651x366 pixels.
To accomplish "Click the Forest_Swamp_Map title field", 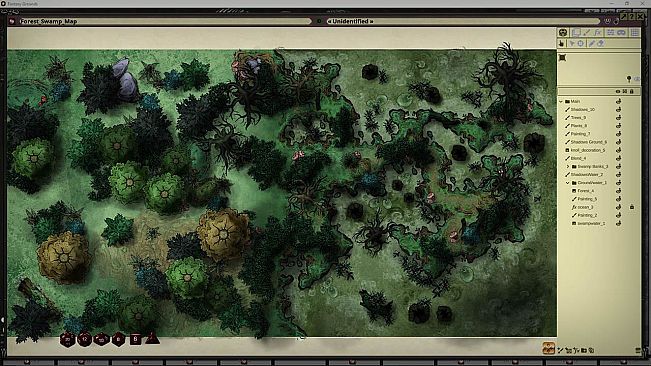I will pyautogui.click(x=165, y=21).
